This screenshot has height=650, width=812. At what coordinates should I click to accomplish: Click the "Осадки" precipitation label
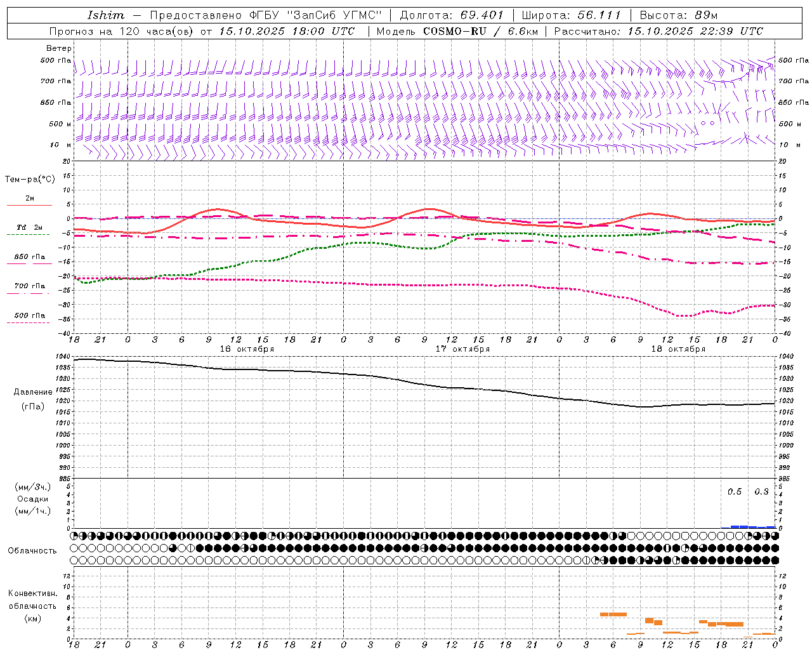click(x=33, y=499)
